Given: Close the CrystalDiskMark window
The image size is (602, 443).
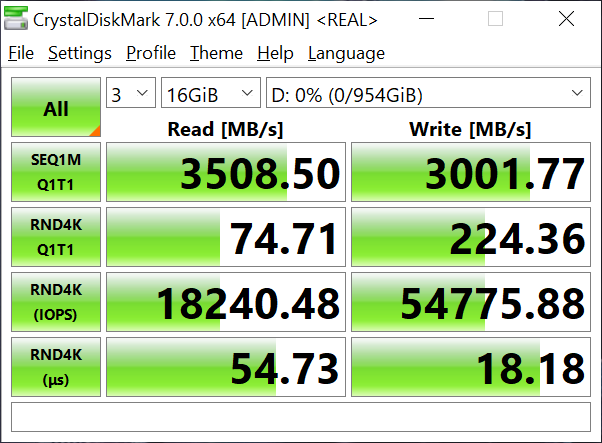Looking at the screenshot, I should tap(566, 18).
